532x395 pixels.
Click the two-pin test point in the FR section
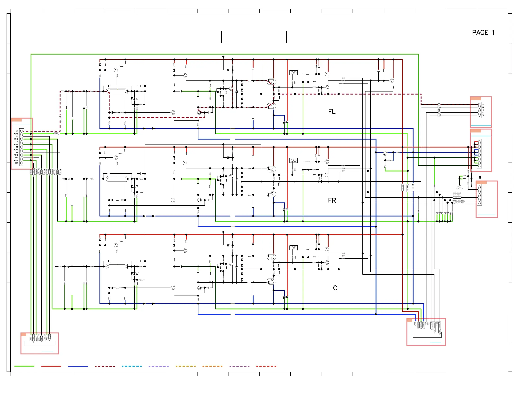[x=294, y=160]
